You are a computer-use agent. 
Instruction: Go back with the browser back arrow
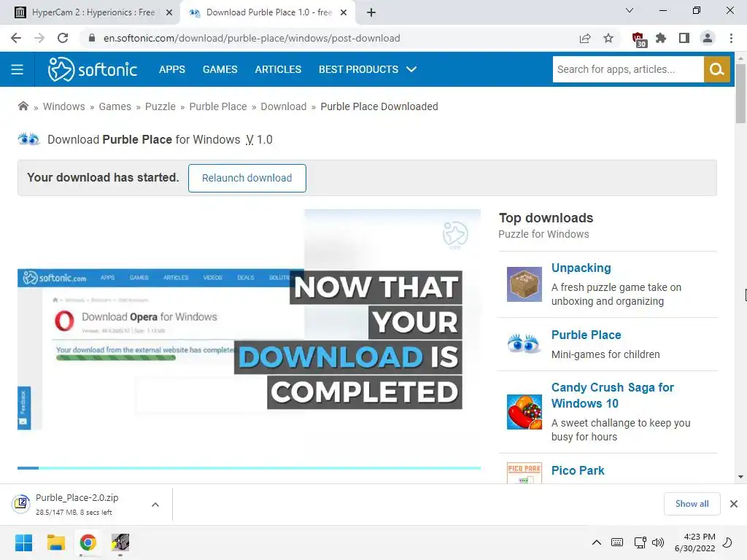point(16,38)
